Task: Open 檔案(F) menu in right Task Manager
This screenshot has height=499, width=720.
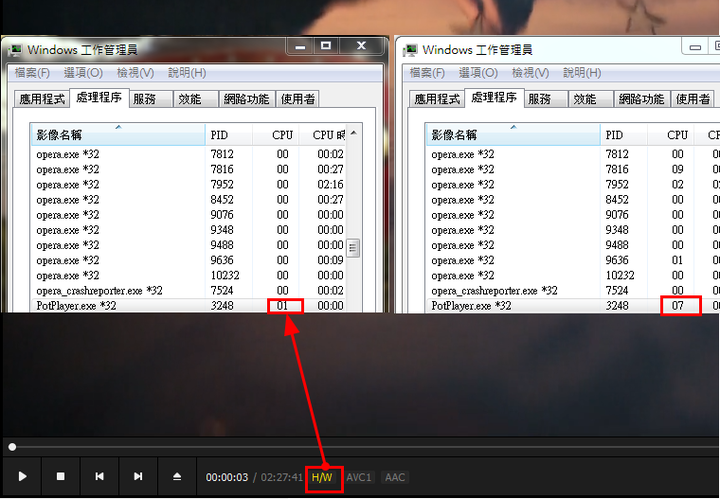Action: (x=427, y=73)
